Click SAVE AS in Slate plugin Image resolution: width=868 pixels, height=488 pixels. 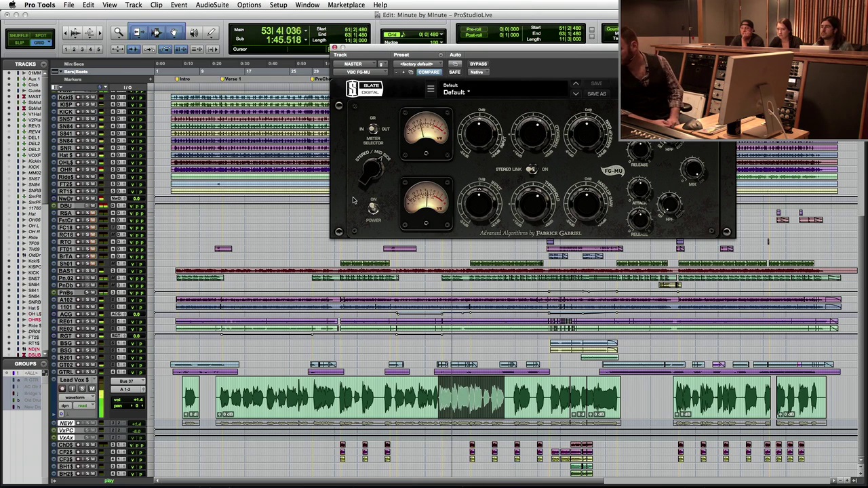coord(597,94)
